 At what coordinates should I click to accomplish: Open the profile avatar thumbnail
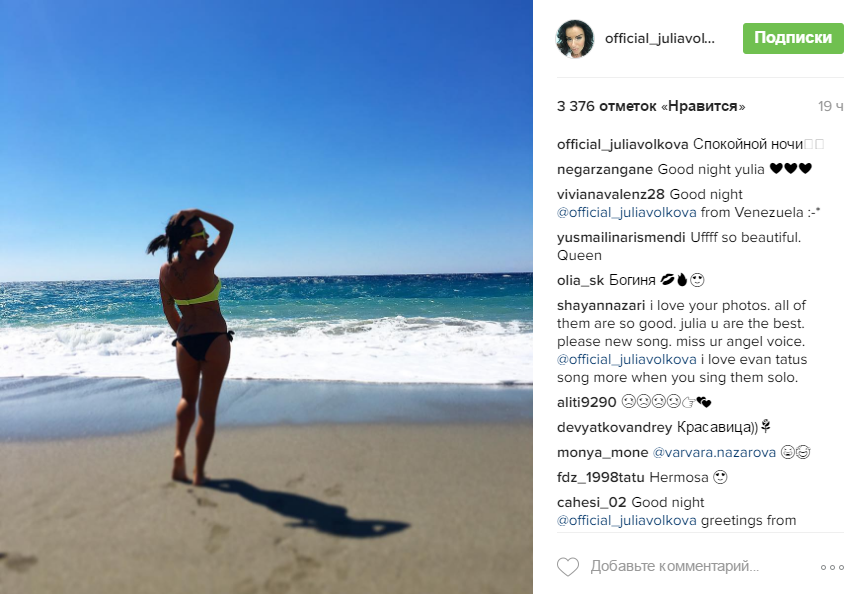pos(575,38)
